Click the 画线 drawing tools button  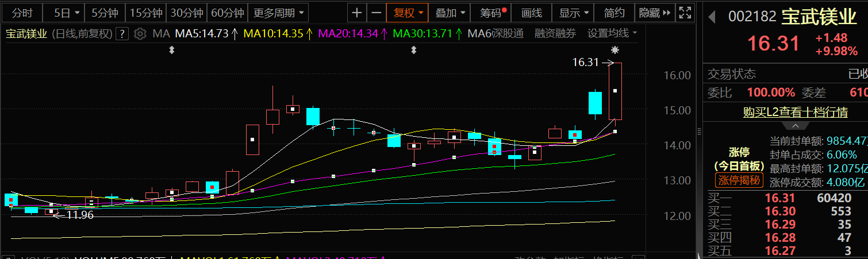(531, 13)
